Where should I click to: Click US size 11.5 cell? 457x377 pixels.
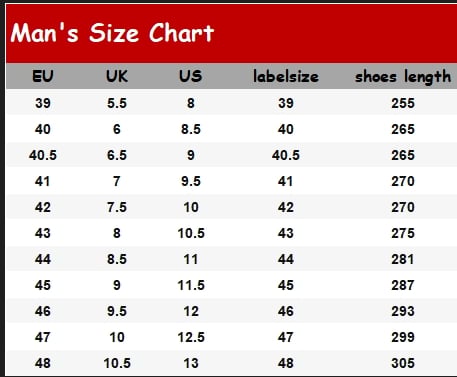[191, 285]
